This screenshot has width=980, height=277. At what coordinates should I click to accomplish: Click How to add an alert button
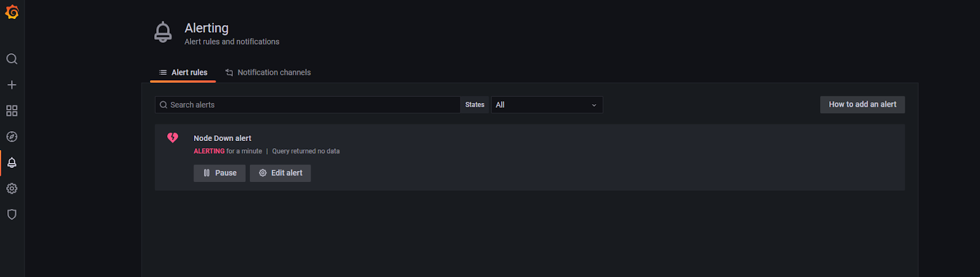tap(862, 104)
